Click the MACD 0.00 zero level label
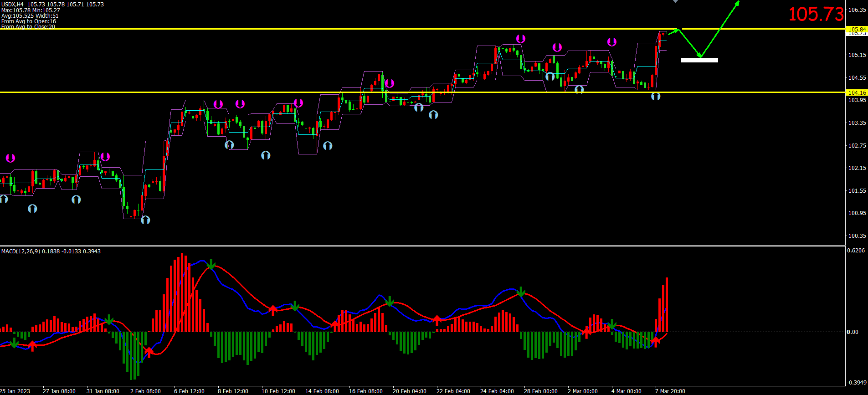Screen dimensions: 868x395 coord(852,332)
